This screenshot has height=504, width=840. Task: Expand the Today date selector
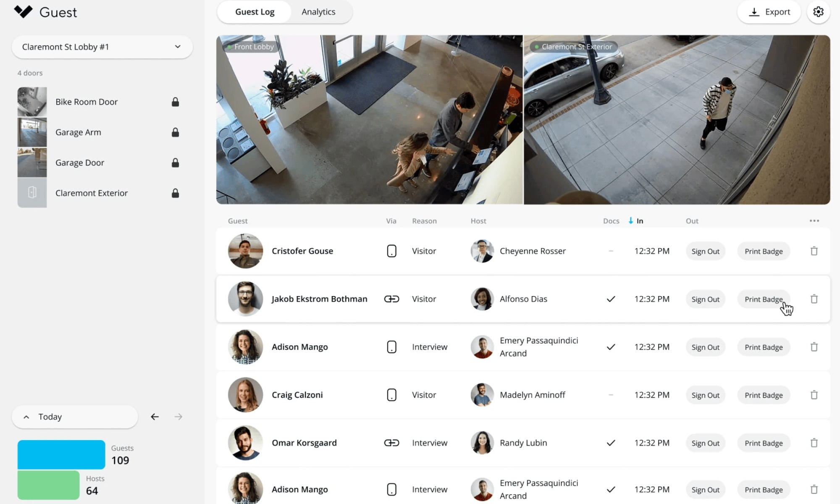[75, 417]
